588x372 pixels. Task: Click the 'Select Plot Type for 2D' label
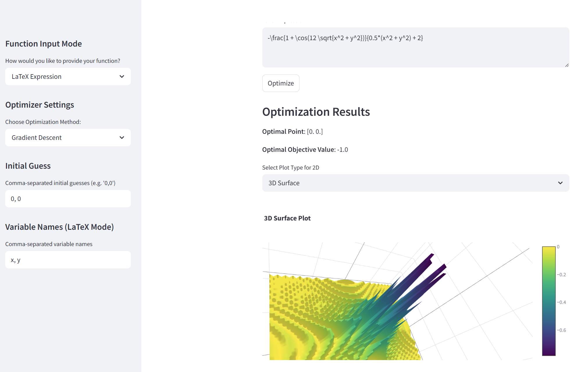tap(291, 168)
